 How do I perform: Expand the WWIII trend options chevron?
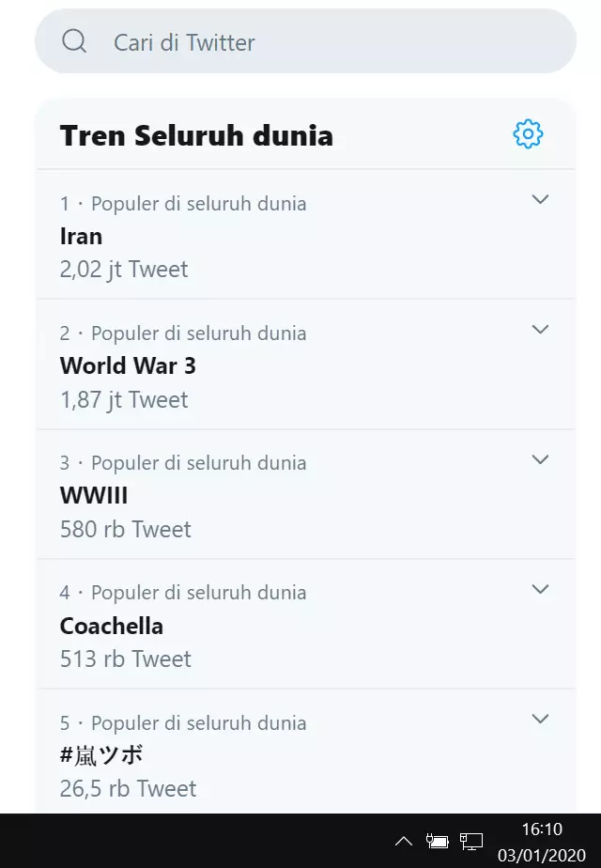pyautogui.click(x=540, y=459)
